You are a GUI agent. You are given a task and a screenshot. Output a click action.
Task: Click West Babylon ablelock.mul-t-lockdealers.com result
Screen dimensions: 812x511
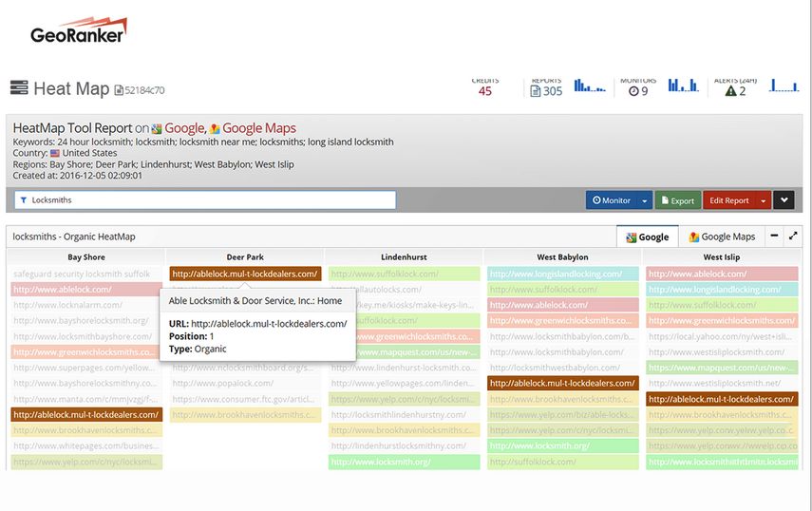pyautogui.click(x=563, y=383)
